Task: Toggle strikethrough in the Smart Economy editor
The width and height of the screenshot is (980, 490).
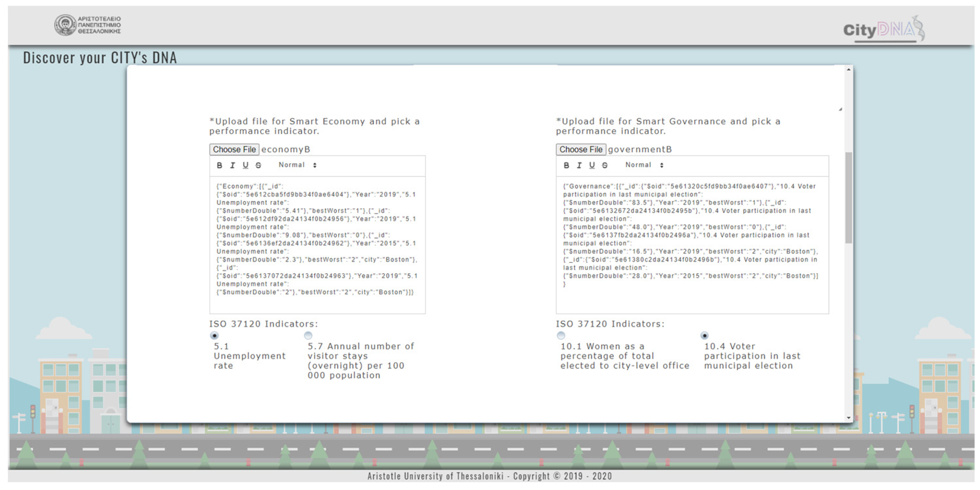Action: [x=258, y=165]
